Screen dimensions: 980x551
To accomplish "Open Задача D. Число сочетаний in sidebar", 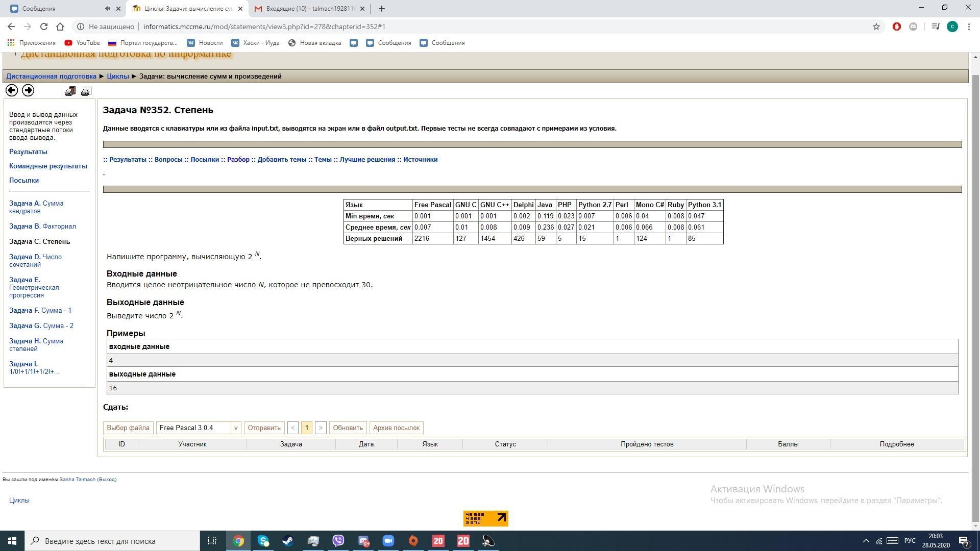I will point(35,260).
